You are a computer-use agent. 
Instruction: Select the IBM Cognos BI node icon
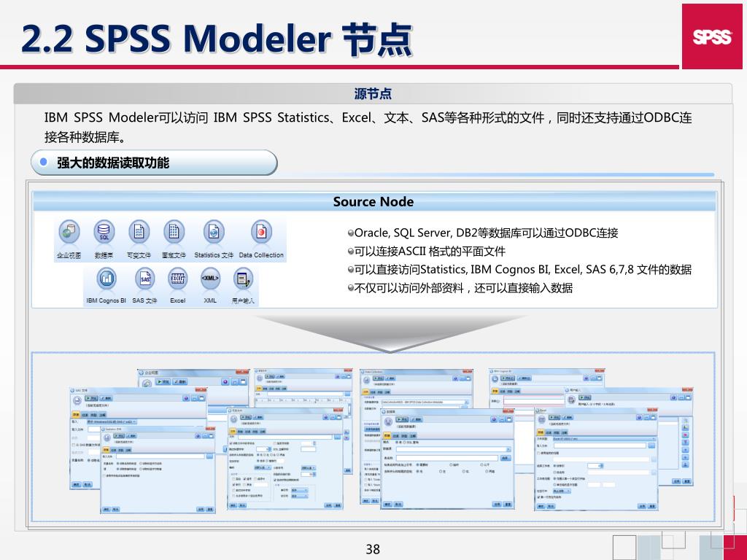[x=107, y=278]
